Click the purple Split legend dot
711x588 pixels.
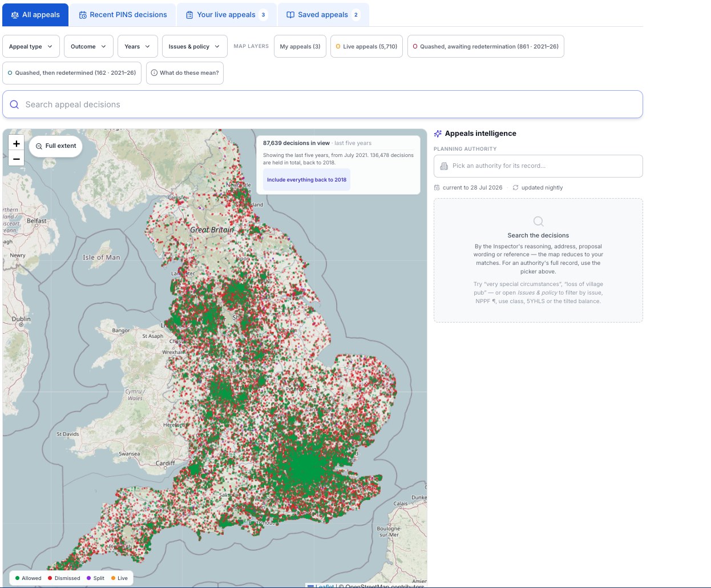pos(89,578)
